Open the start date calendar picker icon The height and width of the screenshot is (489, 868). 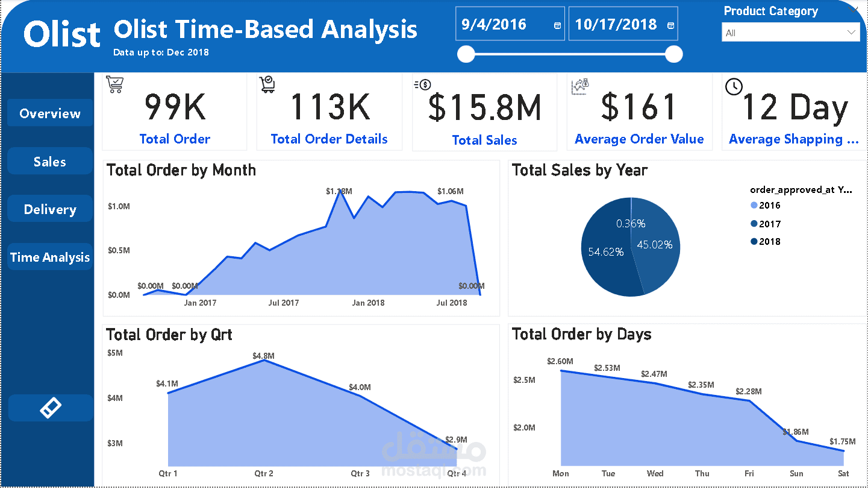(x=557, y=25)
